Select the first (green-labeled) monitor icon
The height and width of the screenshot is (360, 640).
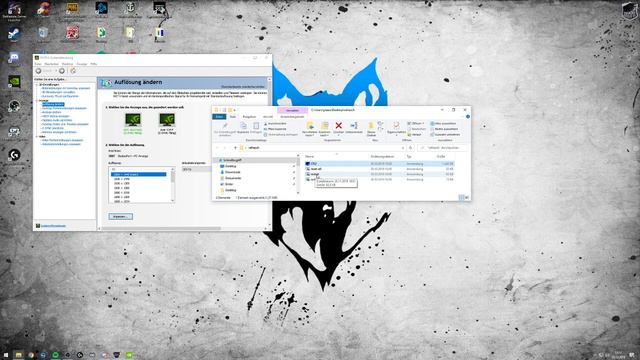[x=133, y=120]
